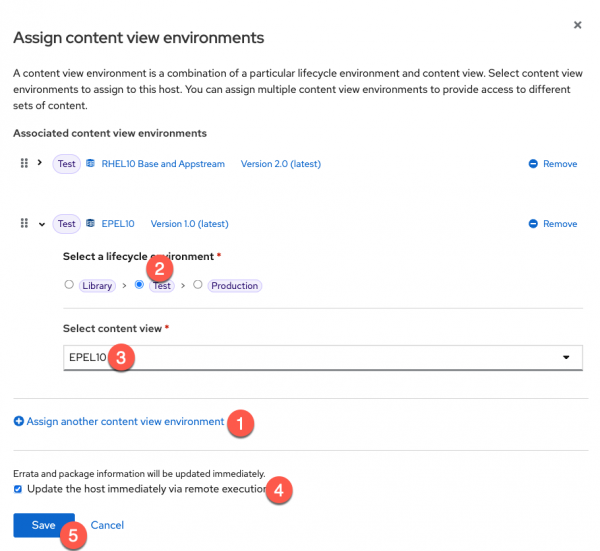Open the Select content view dropdown
The image size is (600, 551).
[323, 357]
